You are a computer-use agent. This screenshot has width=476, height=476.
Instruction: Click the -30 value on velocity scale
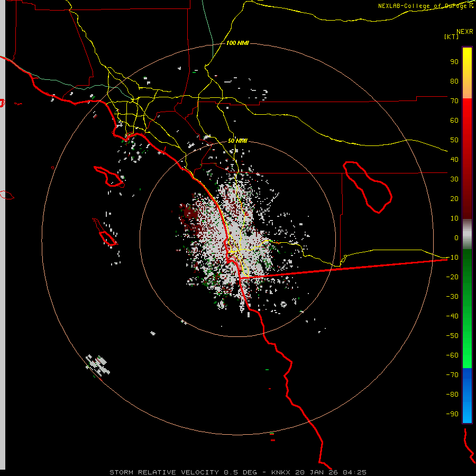point(452,297)
